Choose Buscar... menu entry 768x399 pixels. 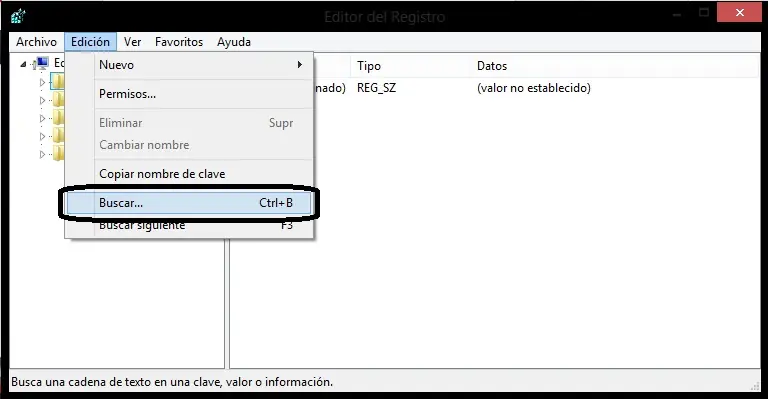point(189,203)
